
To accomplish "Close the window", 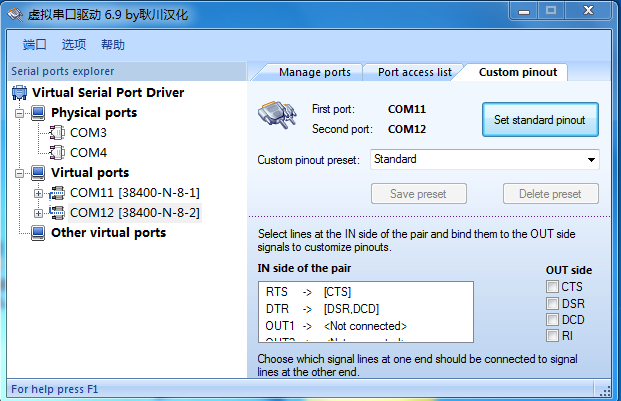I will (588, 11).
